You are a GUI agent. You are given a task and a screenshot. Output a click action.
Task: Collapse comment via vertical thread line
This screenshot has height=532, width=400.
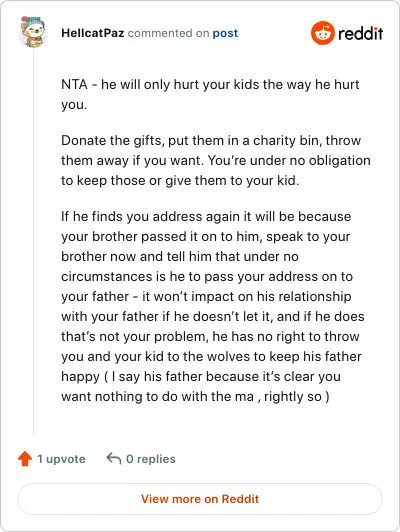click(x=34, y=242)
